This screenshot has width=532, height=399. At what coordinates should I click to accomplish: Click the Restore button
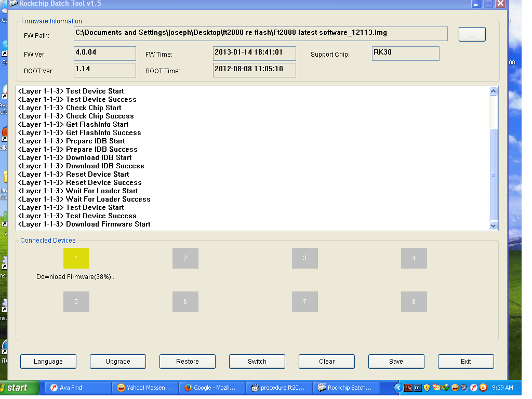point(187,362)
